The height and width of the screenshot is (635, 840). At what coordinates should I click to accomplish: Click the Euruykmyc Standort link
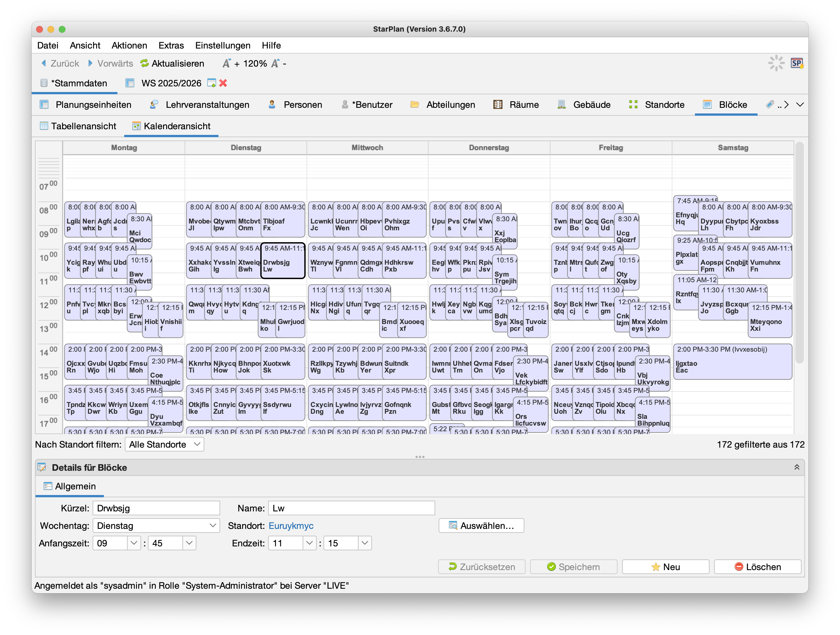point(291,525)
